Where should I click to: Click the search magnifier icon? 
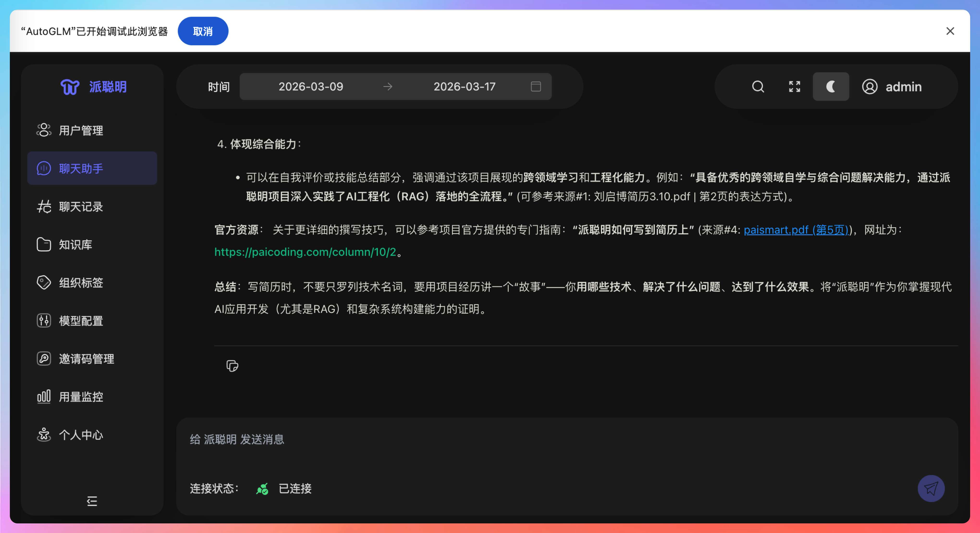tap(758, 87)
